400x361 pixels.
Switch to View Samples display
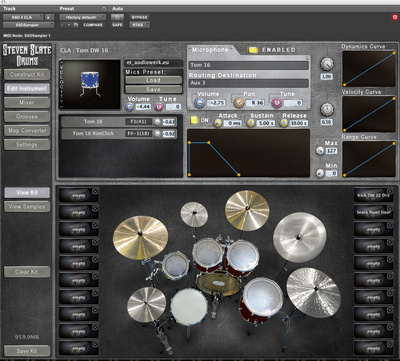click(x=27, y=207)
